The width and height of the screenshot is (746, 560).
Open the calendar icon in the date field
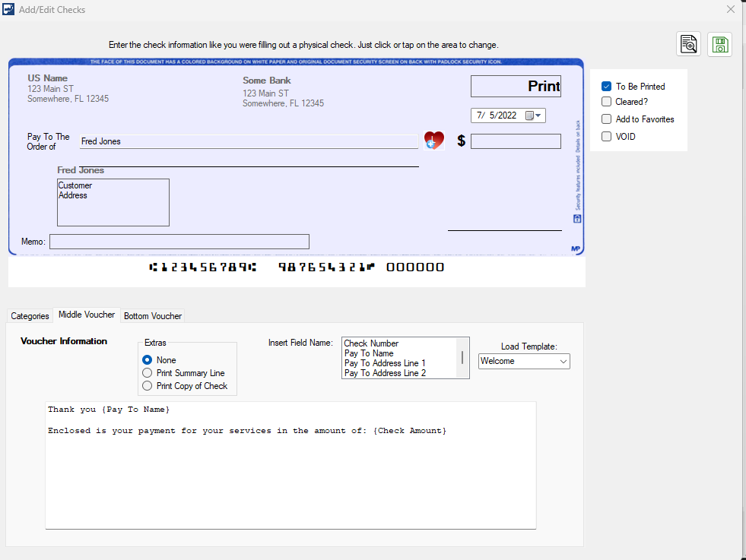click(528, 115)
